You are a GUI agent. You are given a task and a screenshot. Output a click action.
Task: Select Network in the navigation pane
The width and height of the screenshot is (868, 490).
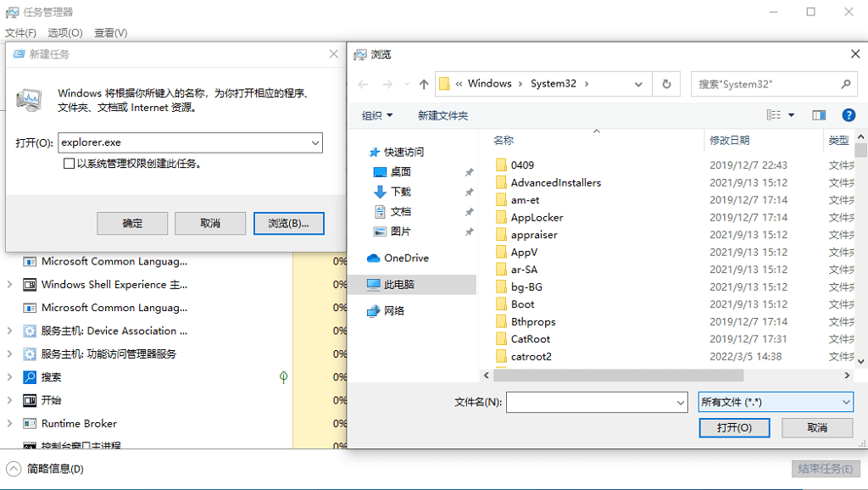coord(393,311)
